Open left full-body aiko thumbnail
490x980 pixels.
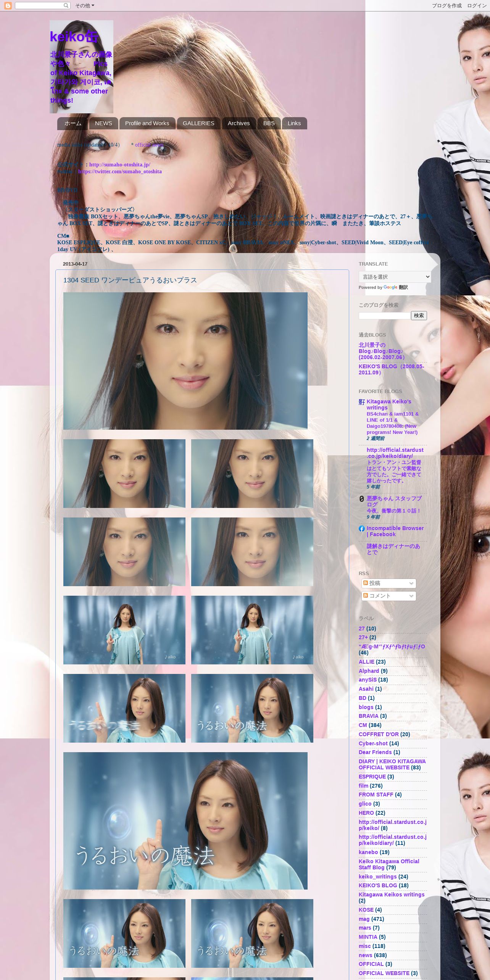pyautogui.click(x=124, y=630)
